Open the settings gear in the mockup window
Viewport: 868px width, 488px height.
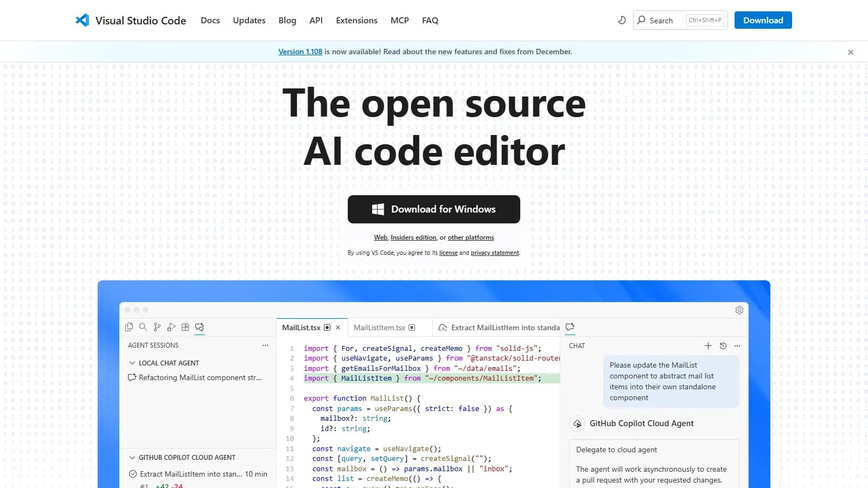tap(739, 310)
